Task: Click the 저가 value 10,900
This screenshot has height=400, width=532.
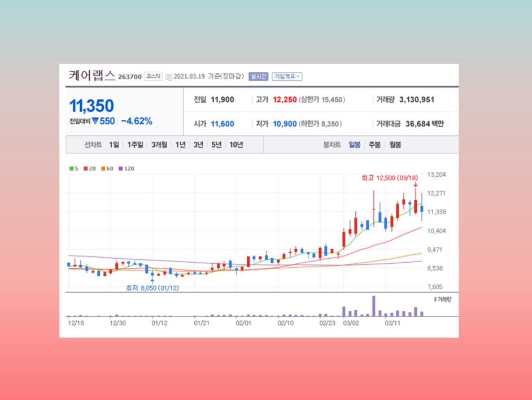Action: point(285,124)
